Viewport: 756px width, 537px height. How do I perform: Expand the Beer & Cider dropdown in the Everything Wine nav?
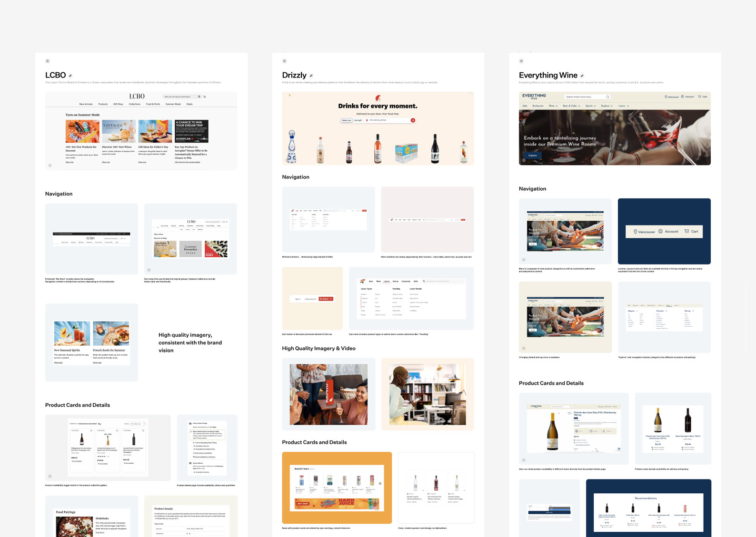pos(571,106)
